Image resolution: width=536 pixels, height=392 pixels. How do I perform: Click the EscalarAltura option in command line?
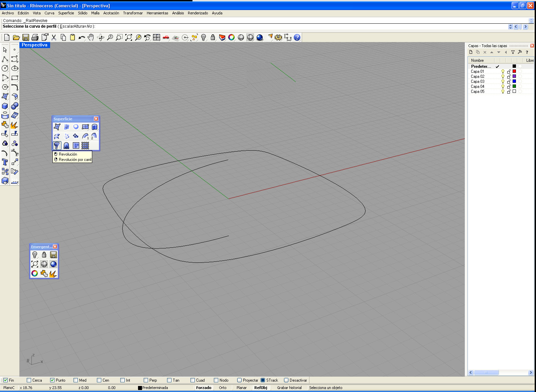77,26
